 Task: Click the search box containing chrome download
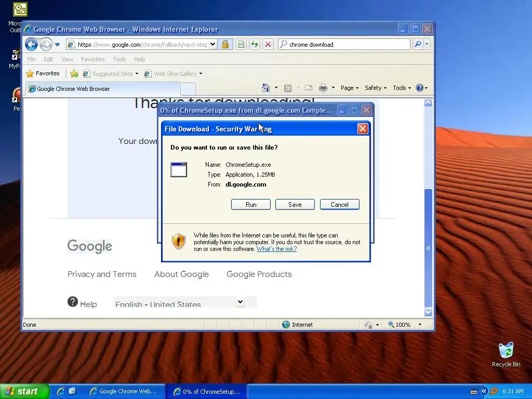344,45
